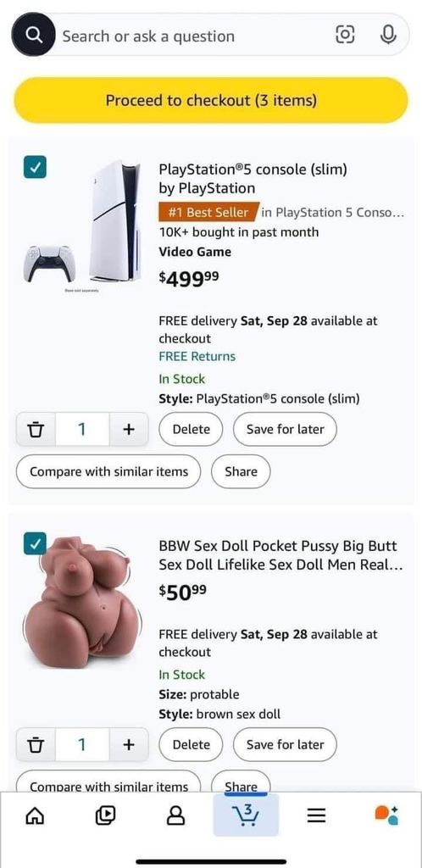Open the hamburger menu tab
This screenshot has width=422, height=868.
click(x=316, y=815)
